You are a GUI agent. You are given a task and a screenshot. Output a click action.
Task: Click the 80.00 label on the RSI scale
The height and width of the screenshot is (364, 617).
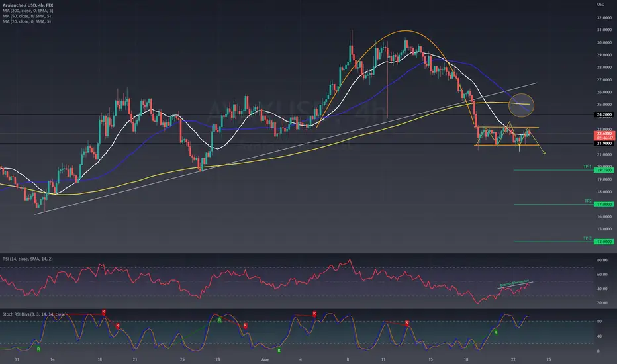pyautogui.click(x=602, y=261)
